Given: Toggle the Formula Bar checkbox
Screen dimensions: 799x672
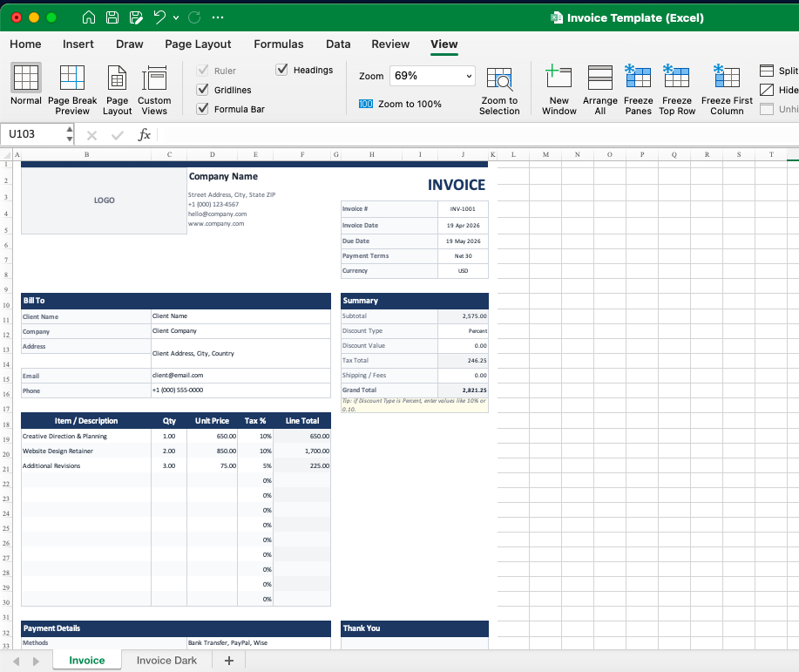Looking at the screenshot, I should 201,109.
